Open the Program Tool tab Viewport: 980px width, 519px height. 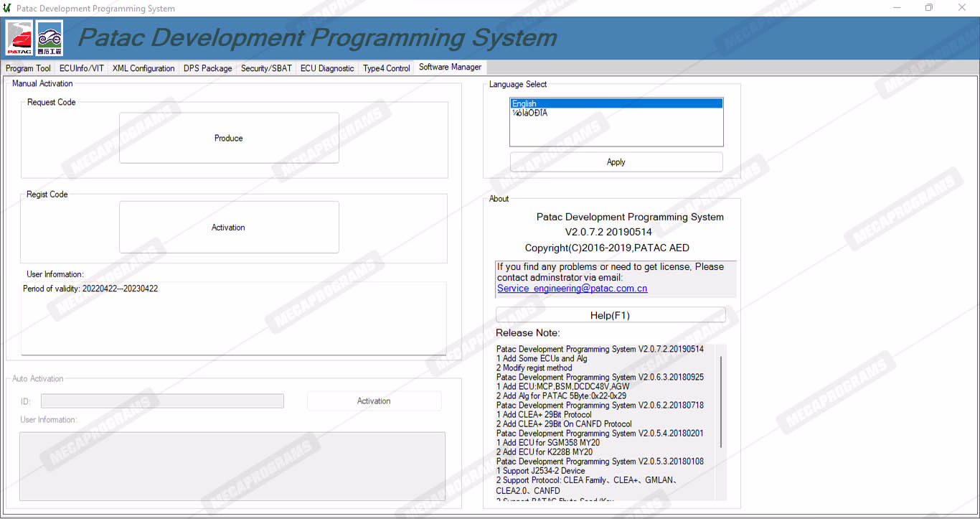tap(28, 68)
